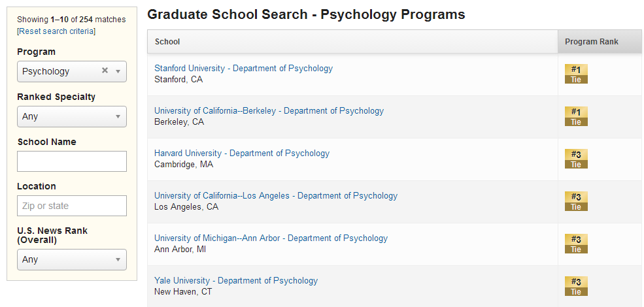Image resolution: width=644 pixels, height=307 pixels.
Task: Sort by Program Rank column header
Action: tap(592, 41)
